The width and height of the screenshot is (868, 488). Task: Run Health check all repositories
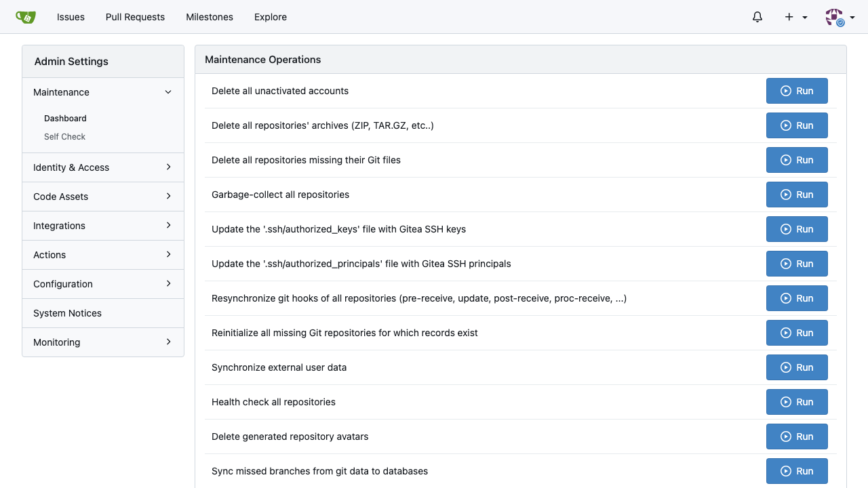(797, 402)
